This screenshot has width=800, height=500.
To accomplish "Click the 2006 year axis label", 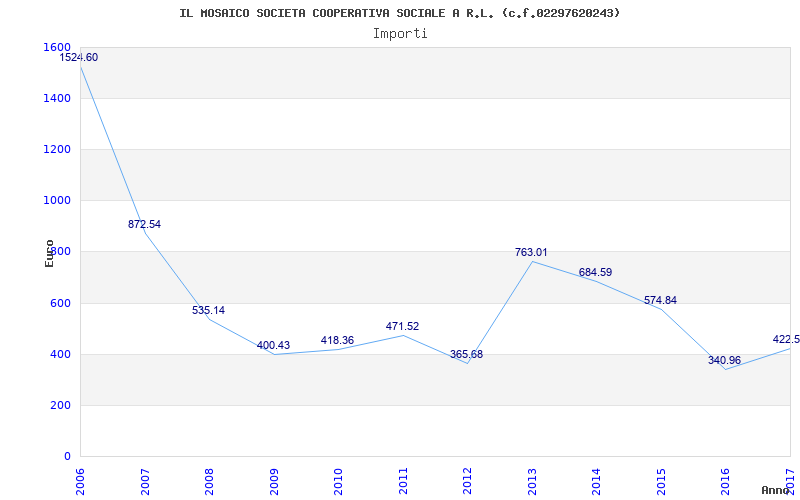I will [80, 480].
